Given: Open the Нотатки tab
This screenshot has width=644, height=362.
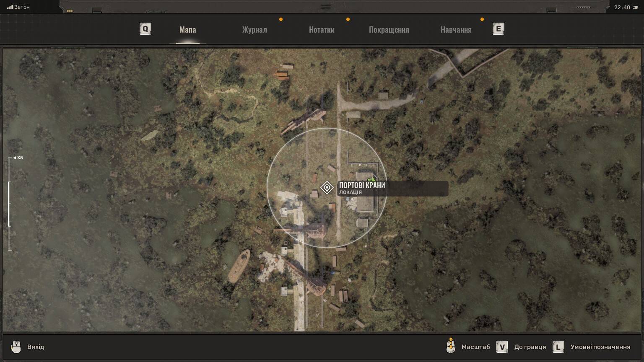Looking at the screenshot, I should click(x=322, y=30).
